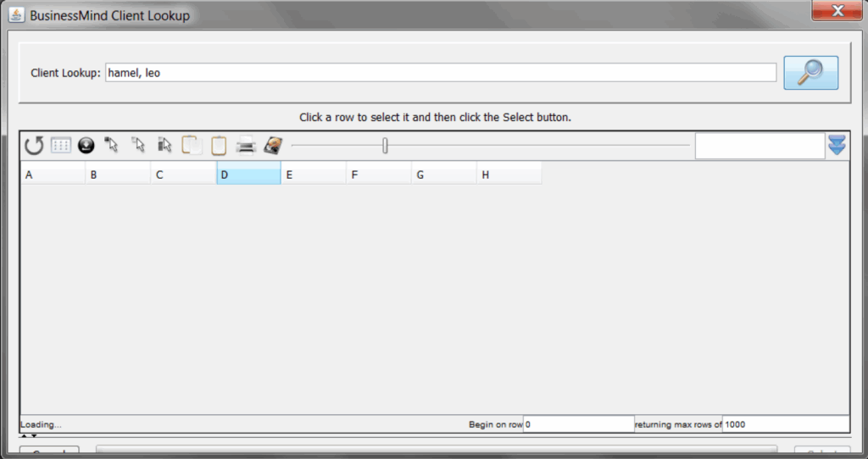The image size is (868, 459).
Task: Click the refresh arrow icon in toolbar
Action: [x=34, y=146]
